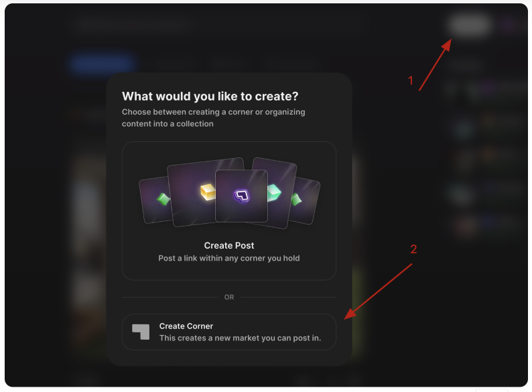Click the blurred blue button behind dialog
Viewport: 532px width, 392px height.
(x=102, y=63)
